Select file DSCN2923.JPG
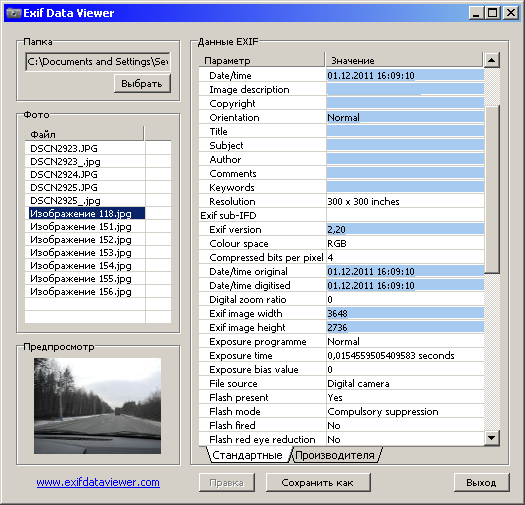 (85, 148)
